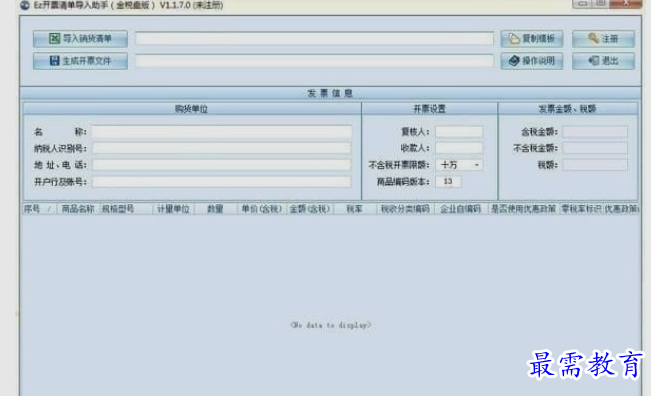Image resolution: width=651 pixels, height=396 pixels.
Task: Click the 纳税人识别号 input field
Action: tap(222, 148)
